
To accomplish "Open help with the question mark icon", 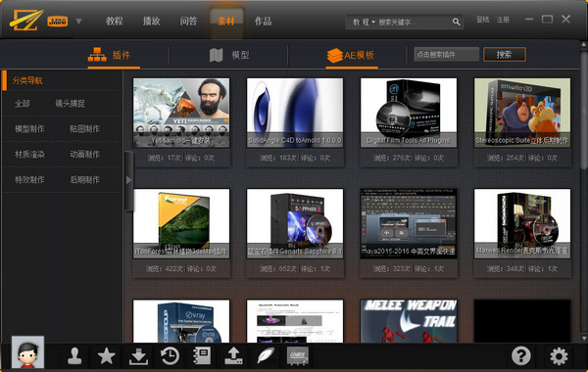I will pyautogui.click(x=521, y=356).
